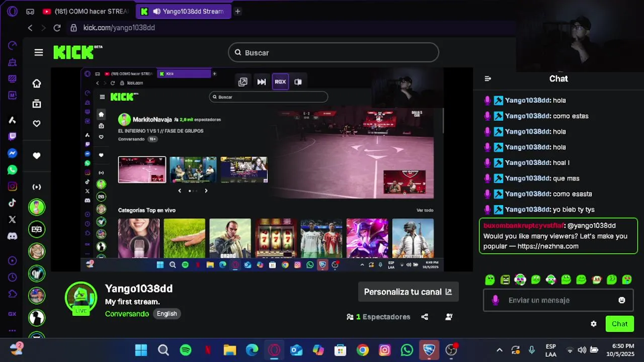Open the EB logo recommended channel avatar

36,229
